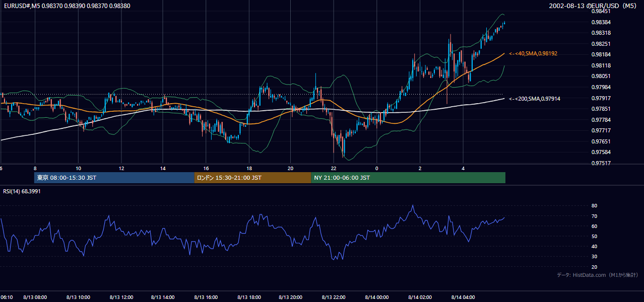Click the 200 SMA 0.97914 label
The image size is (644, 302).
pyautogui.click(x=535, y=99)
